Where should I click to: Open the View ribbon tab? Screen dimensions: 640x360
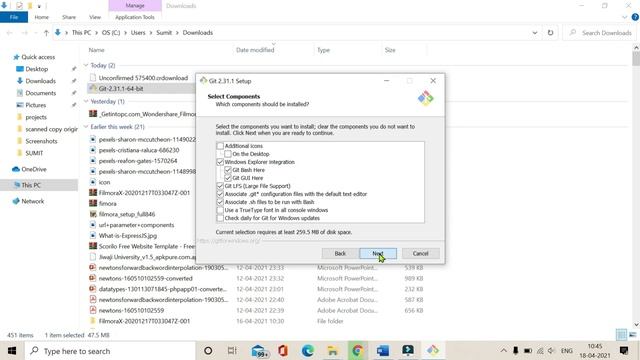(x=95, y=17)
